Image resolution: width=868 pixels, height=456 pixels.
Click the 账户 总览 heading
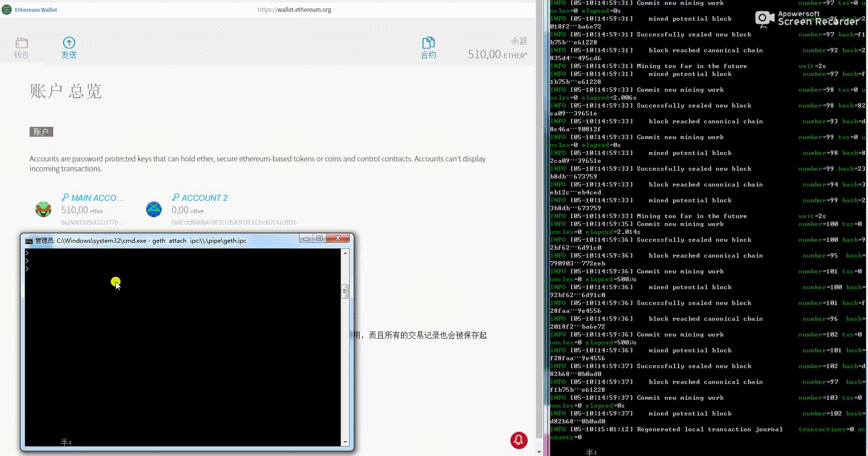coord(66,91)
